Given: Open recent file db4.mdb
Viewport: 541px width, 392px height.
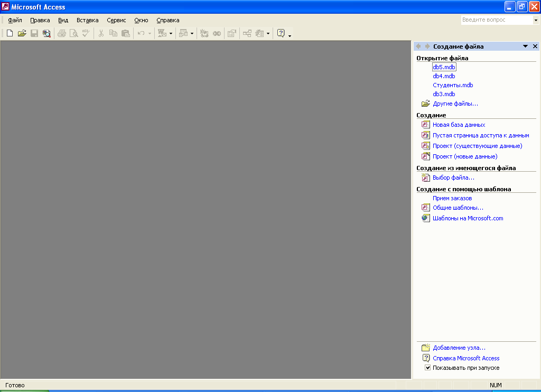Looking at the screenshot, I should click(444, 76).
